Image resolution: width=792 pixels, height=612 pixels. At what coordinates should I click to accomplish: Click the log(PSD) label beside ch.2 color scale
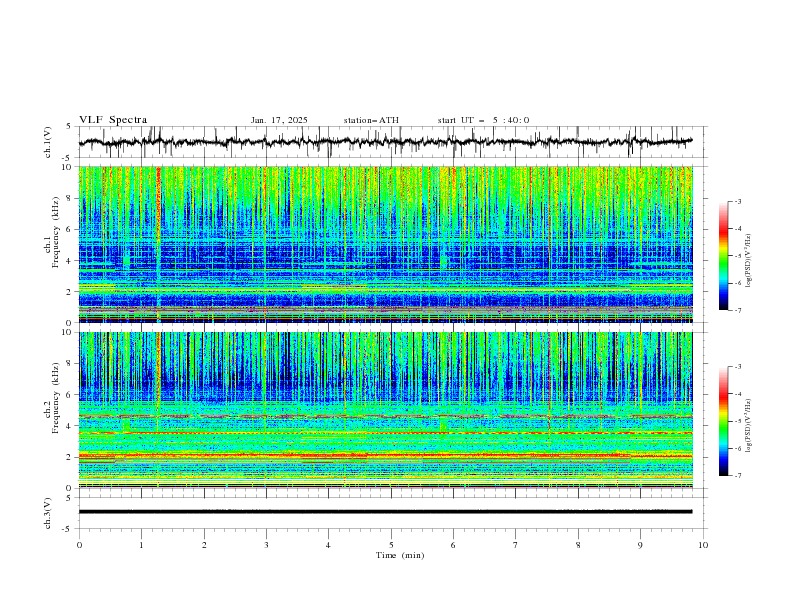(750, 425)
